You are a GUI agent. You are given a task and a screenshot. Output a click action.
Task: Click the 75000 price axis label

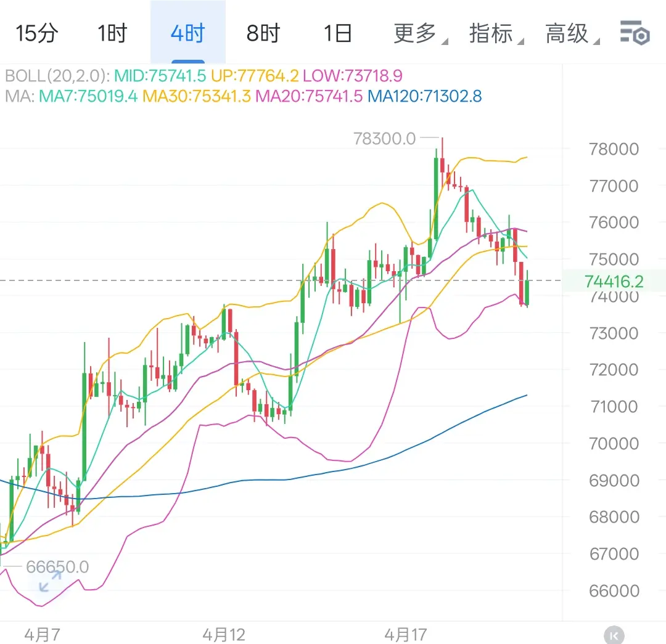[x=614, y=259]
